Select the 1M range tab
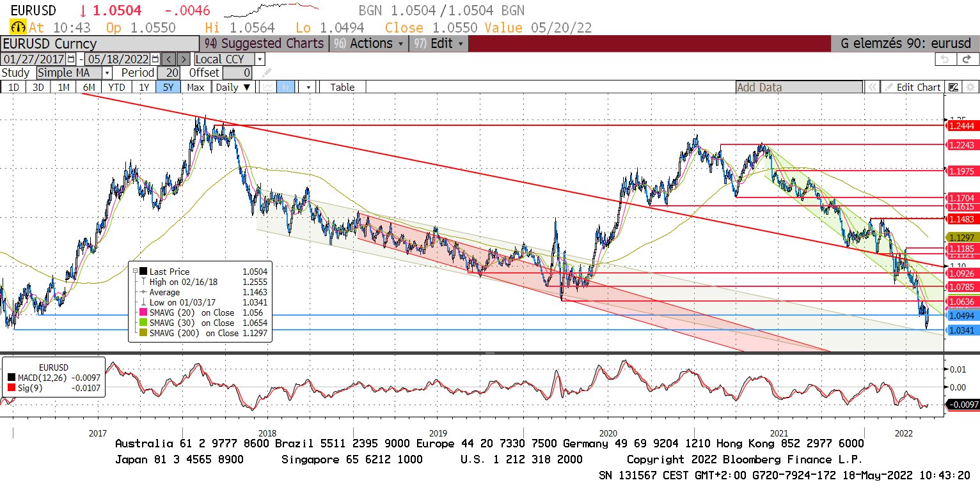Screen dimensions: 980x494 coord(63,87)
